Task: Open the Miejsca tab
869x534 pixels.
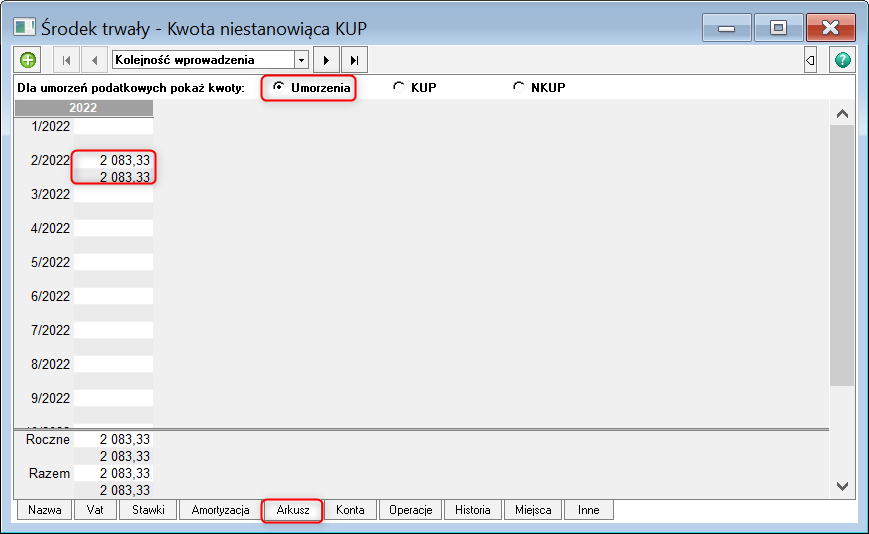Action: [533, 510]
